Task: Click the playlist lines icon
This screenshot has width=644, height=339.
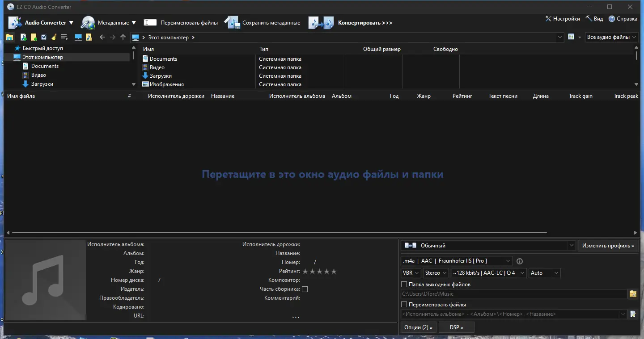Action: pyautogui.click(x=64, y=38)
